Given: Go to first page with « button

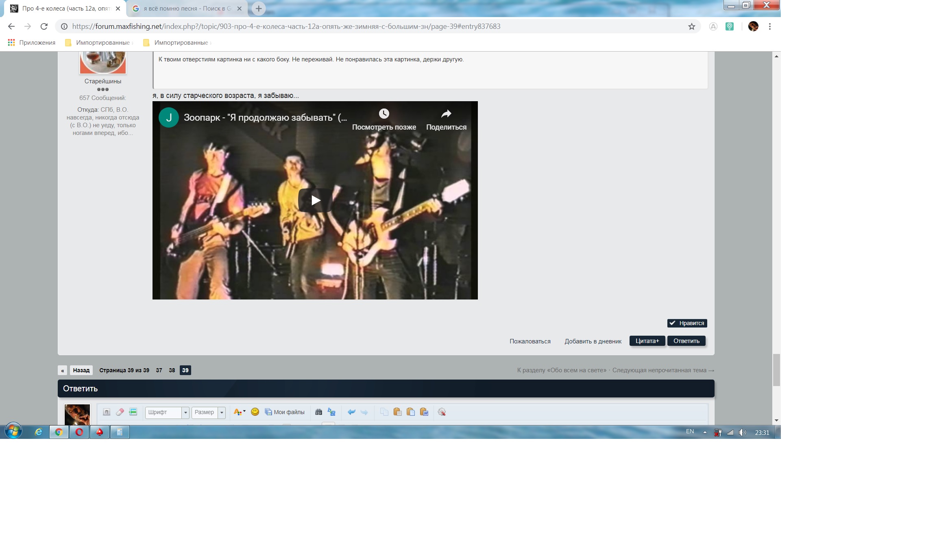Looking at the screenshot, I should (x=63, y=370).
